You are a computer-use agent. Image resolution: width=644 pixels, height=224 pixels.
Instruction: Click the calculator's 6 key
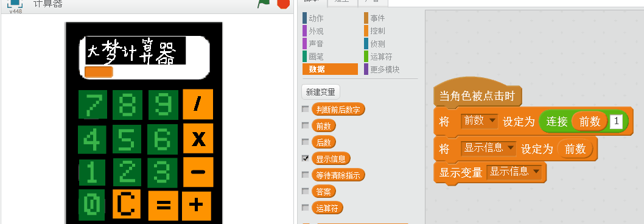[163, 139]
